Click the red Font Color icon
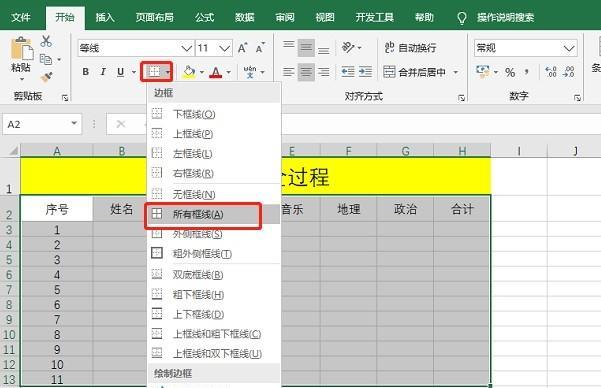The height and width of the screenshot is (388, 601). tap(216, 72)
